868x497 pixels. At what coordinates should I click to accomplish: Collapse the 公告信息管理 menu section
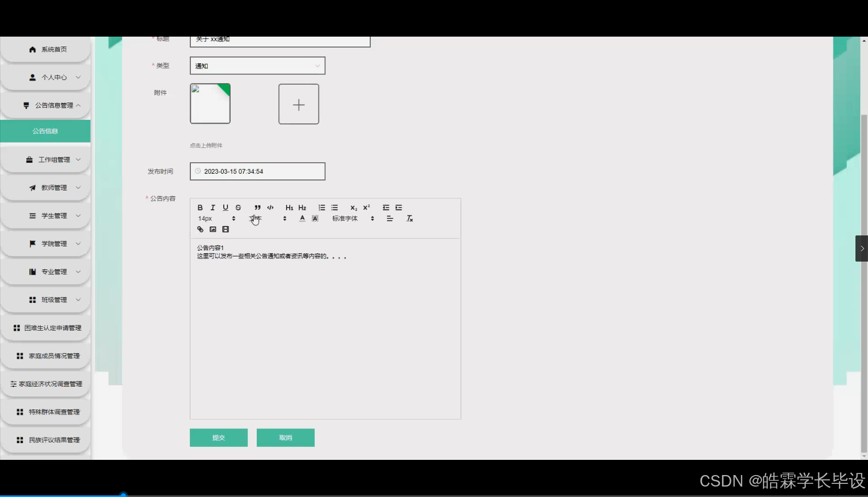[x=45, y=105]
